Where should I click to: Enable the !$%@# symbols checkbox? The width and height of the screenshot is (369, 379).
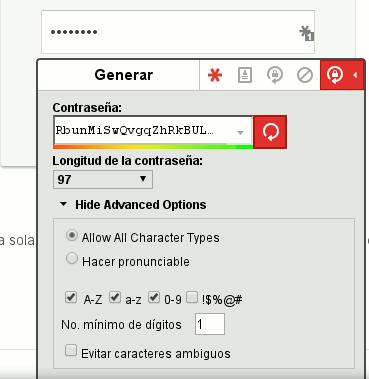(192, 297)
